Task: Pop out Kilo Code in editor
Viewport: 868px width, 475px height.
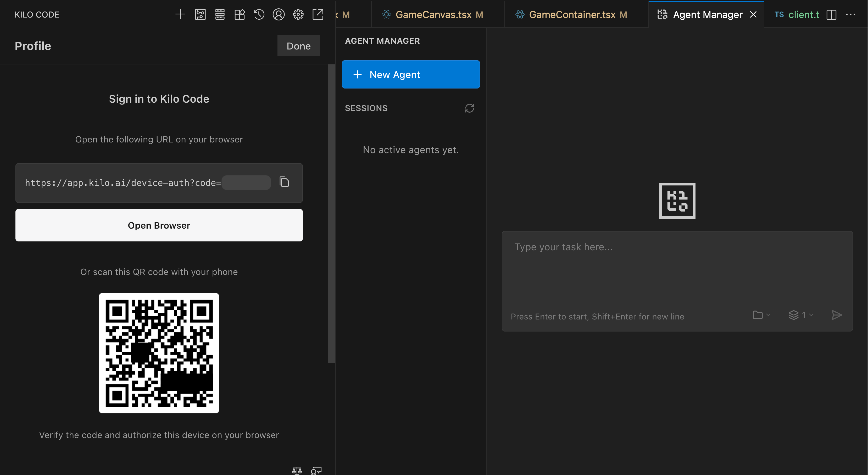Action: [318, 14]
